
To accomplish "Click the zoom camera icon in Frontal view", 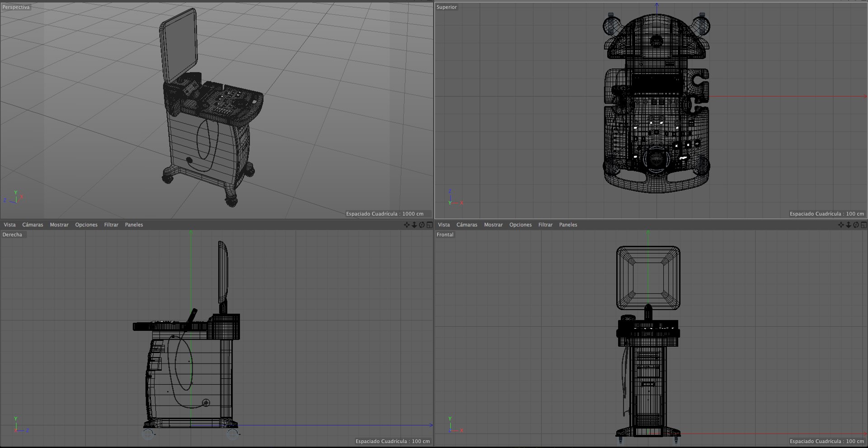I will (x=848, y=225).
